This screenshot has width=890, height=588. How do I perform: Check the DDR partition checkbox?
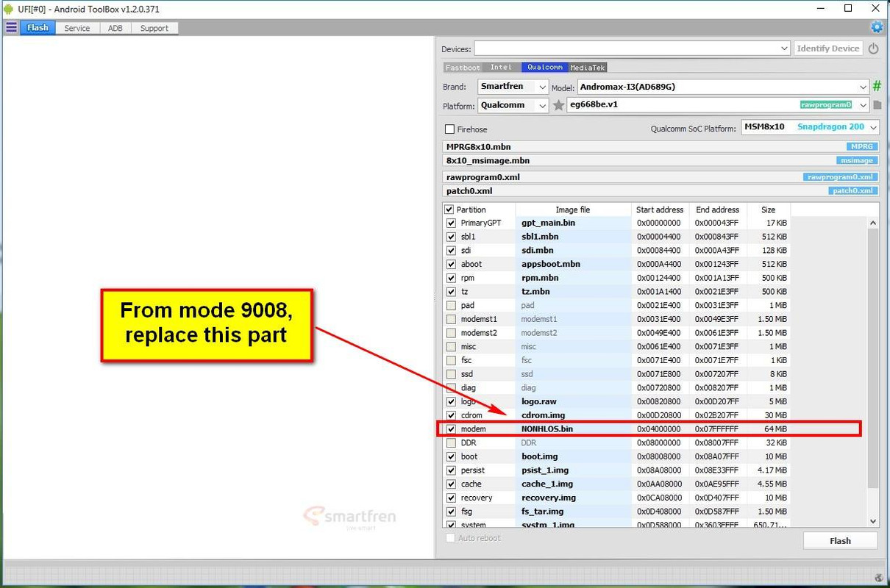451,443
